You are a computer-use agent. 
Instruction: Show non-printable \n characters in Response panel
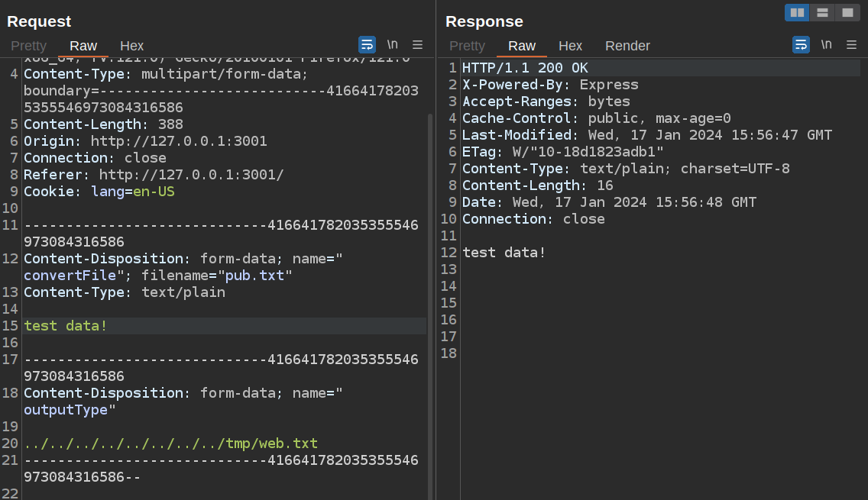[826, 44]
